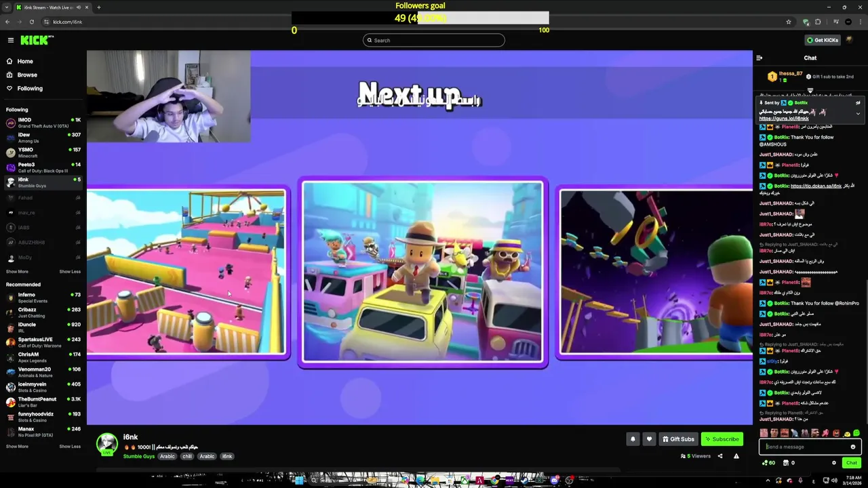The width and height of the screenshot is (868, 488).
Task: Open the tip.dokan.sa/i6nk chat link
Action: click(x=816, y=186)
